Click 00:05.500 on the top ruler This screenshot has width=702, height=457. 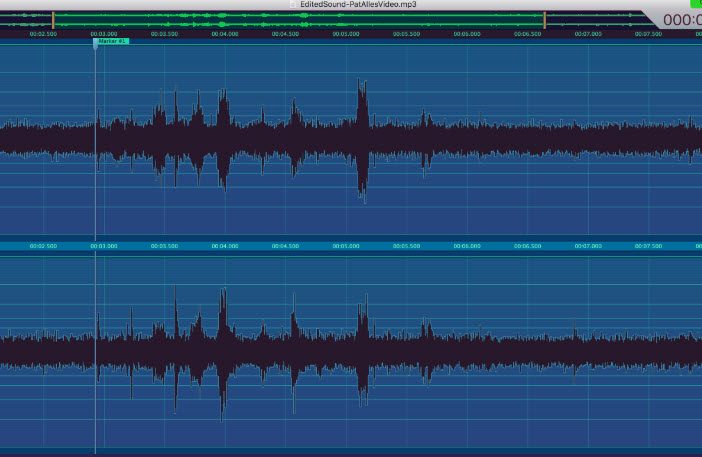pos(407,34)
